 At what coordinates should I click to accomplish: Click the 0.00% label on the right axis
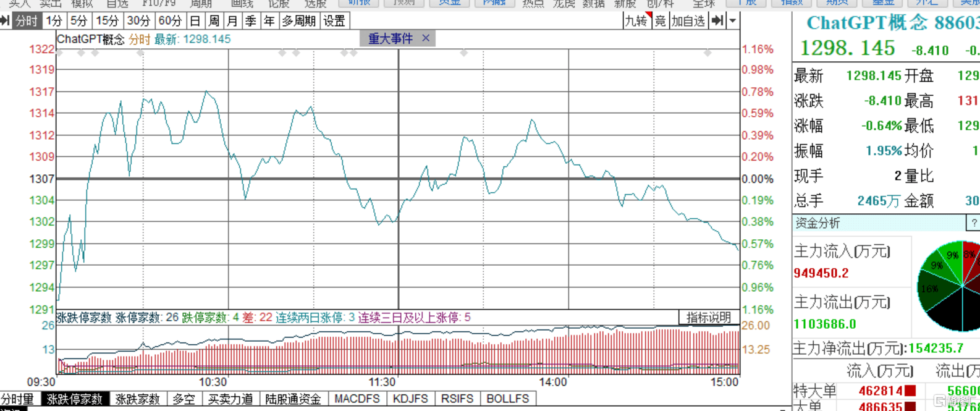[x=758, y=179]
